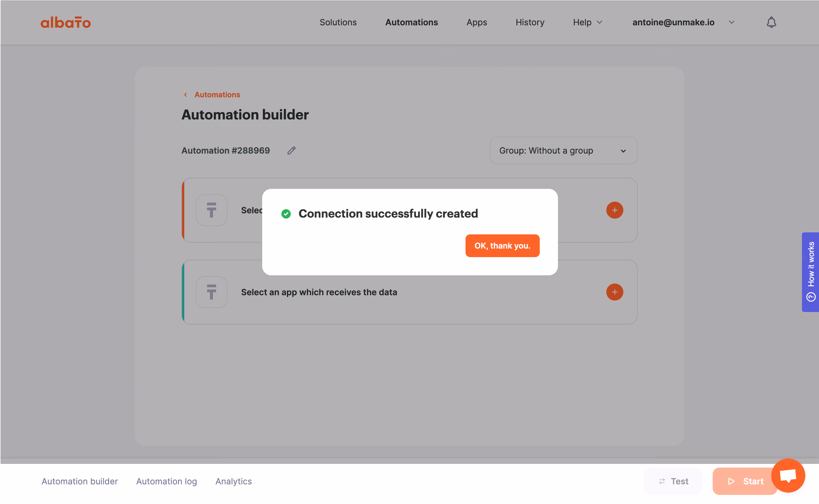Return via the Automations breadcrumb link
The image size is (819, 504).
217,95
